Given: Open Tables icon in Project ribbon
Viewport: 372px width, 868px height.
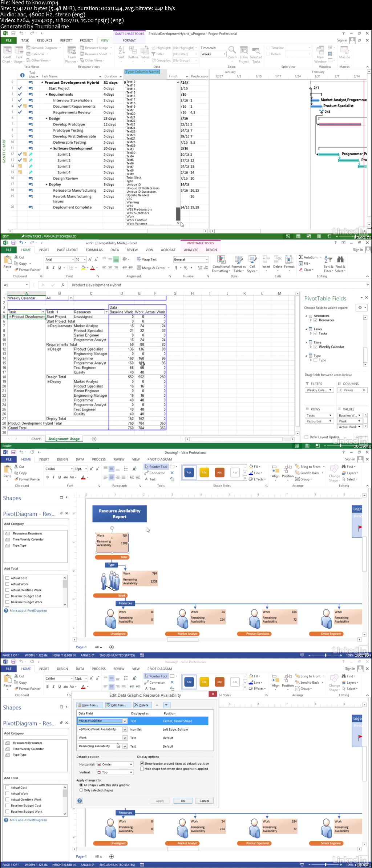Looking at the screenshot, I should 145,53.
